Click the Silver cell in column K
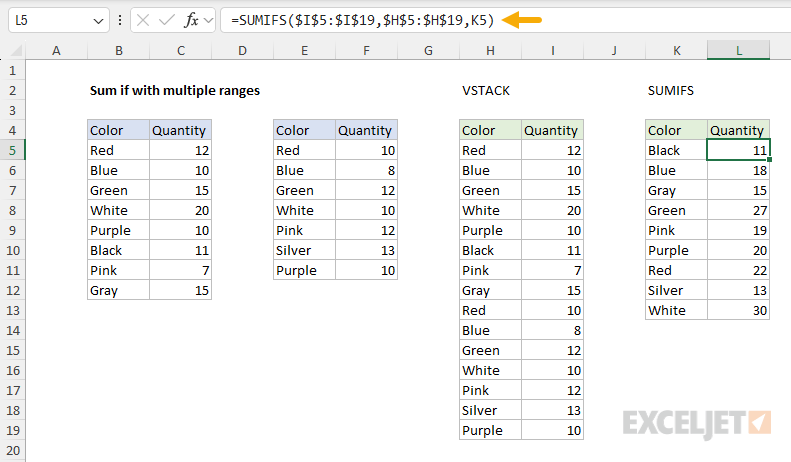 pyautogui.click(x=676, y=291)
